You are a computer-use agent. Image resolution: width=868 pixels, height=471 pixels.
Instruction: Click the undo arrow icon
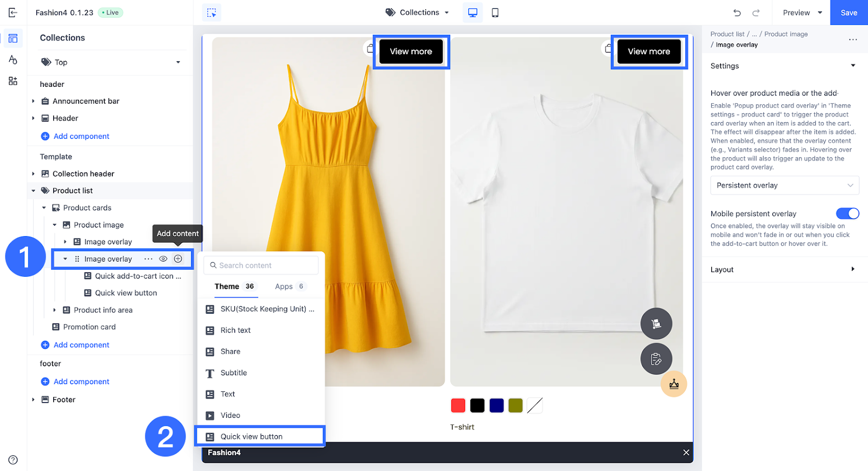[737, 12]
